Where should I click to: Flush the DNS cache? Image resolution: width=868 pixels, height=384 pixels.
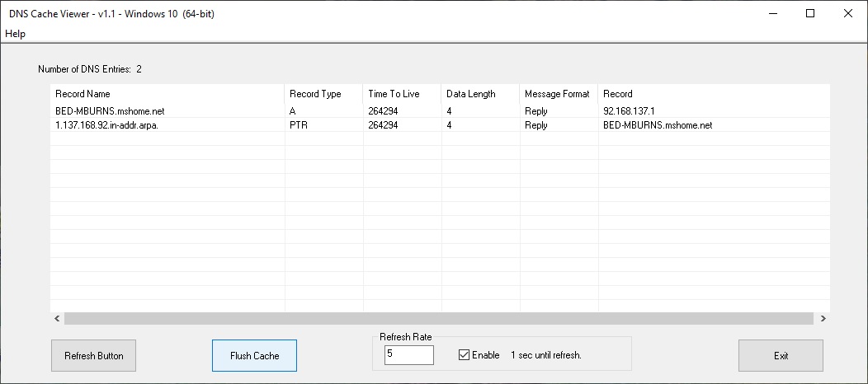point(255,356)
